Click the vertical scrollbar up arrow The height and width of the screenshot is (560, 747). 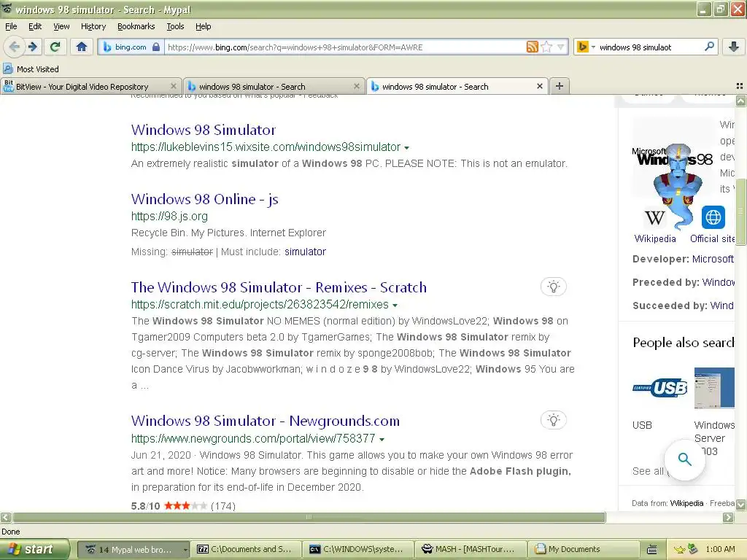(741, 101)
